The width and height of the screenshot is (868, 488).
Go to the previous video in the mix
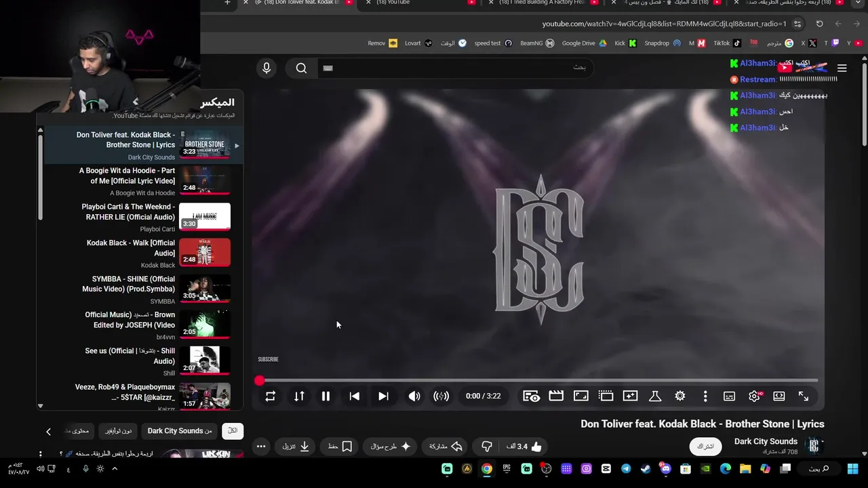(355, 396)
